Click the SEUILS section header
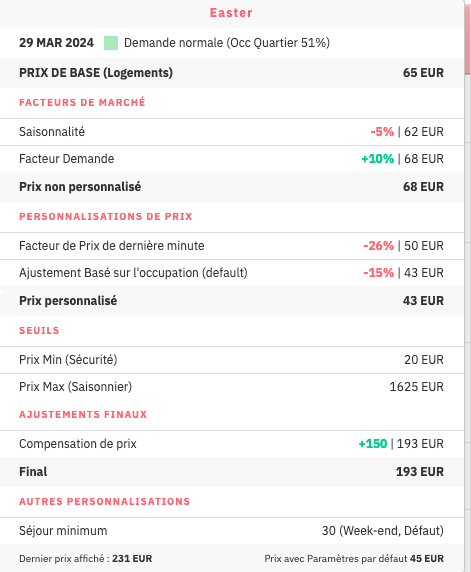The image size is (471, 572). (39, 331)
